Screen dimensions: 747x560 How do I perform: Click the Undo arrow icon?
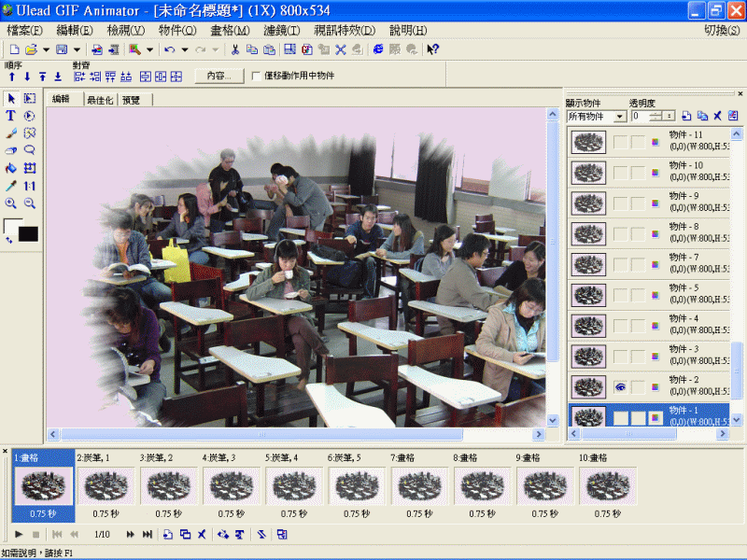coord(169,49)
